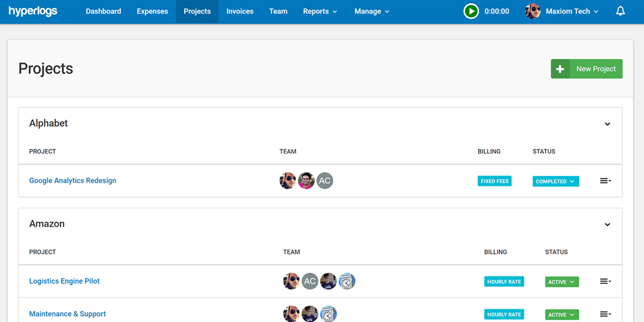
Task: Click the New Project button
Action: pos(587,69)
